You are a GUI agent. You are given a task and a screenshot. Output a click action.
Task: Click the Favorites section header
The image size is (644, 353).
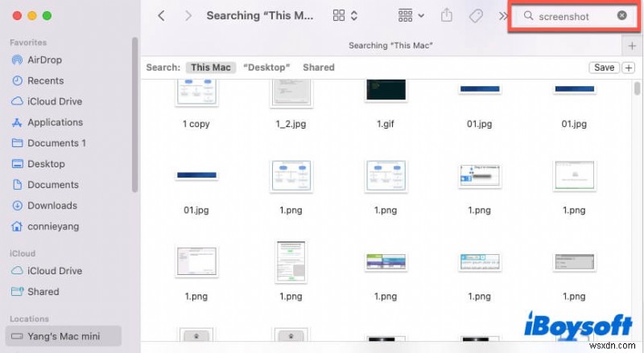28,43
